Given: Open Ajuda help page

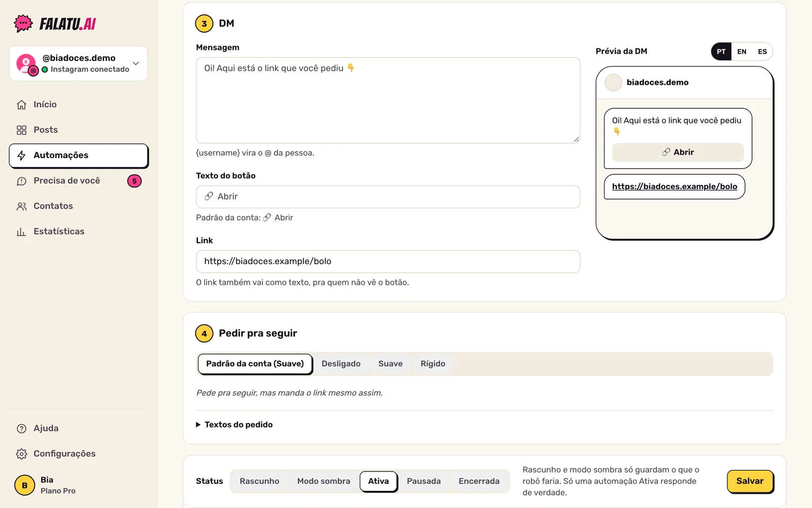Looking at the screenshot, I should tap(79, 429).
